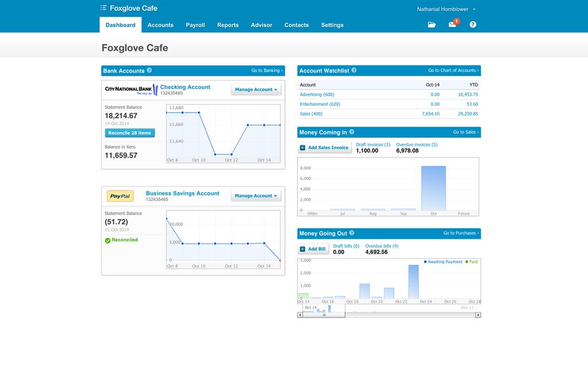Open the Business Savings Account link

tap(183, 193)
